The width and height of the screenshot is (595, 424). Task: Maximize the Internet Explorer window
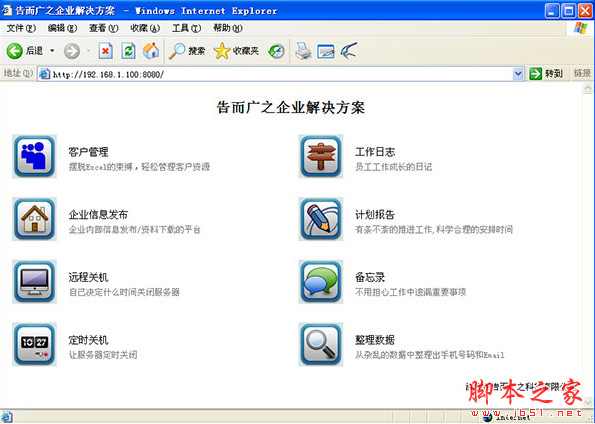click(x=568, y=10)
